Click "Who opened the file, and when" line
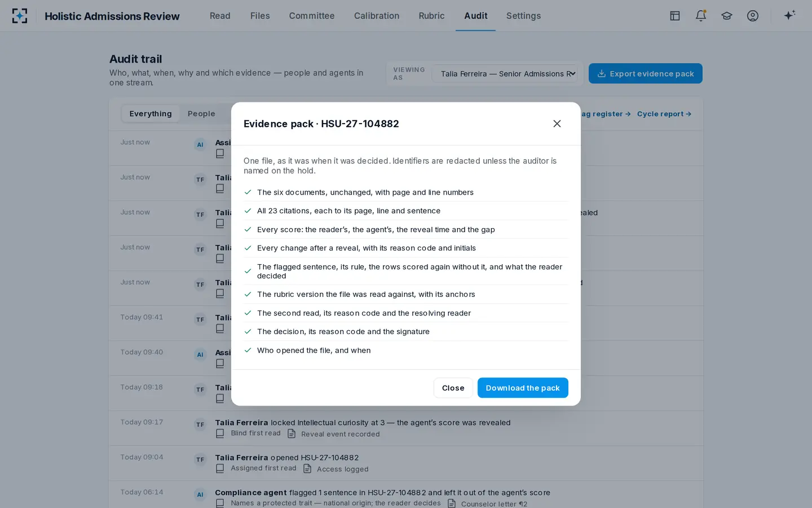812x508 pixels. point(406,351)
